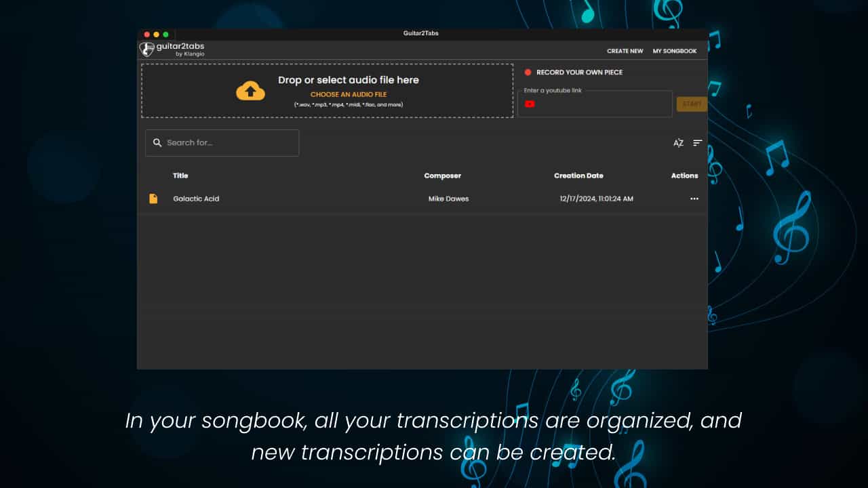Click the magnifying glass search icon
This screenshot has height=488, width=868.
coord(157,142)
